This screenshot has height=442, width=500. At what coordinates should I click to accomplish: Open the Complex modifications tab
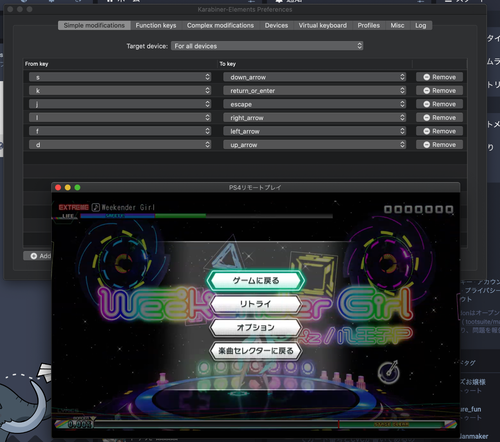click(x=220, y=25)
